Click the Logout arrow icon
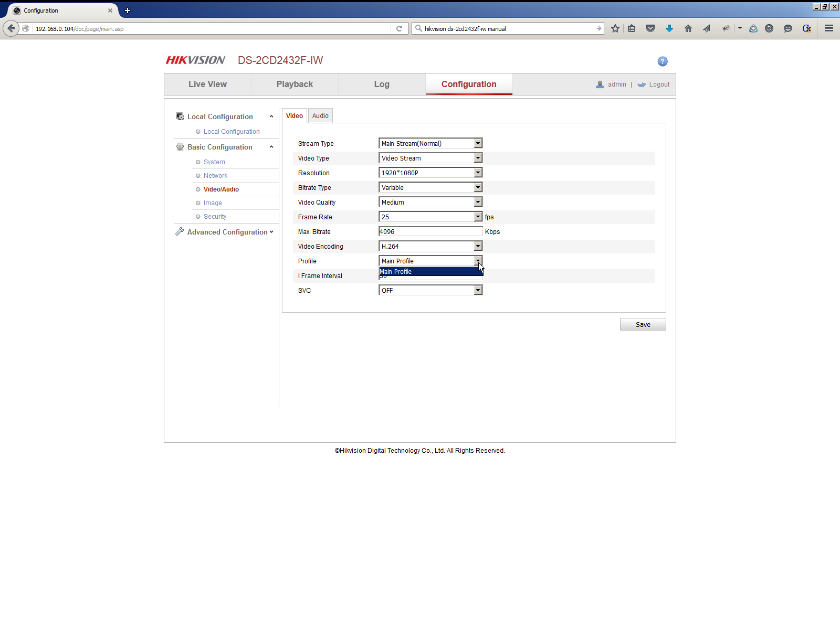 tap(642, 84)
